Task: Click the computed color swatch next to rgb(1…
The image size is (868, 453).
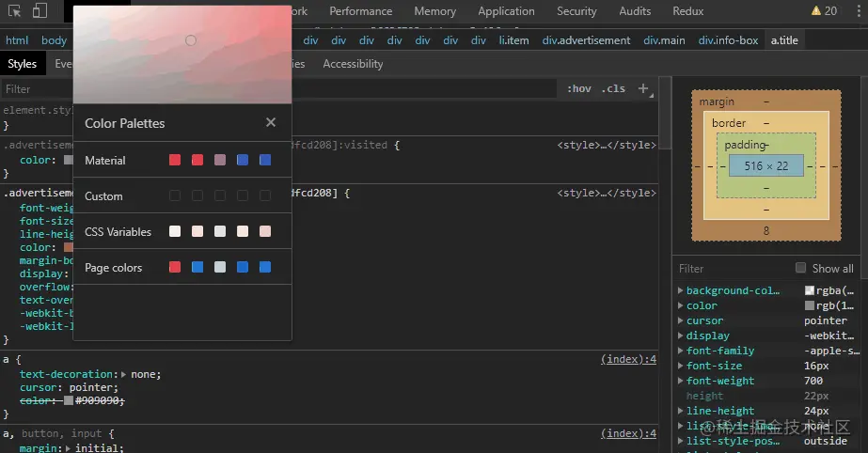Action: pyautogui.click(x=810, y=305)
